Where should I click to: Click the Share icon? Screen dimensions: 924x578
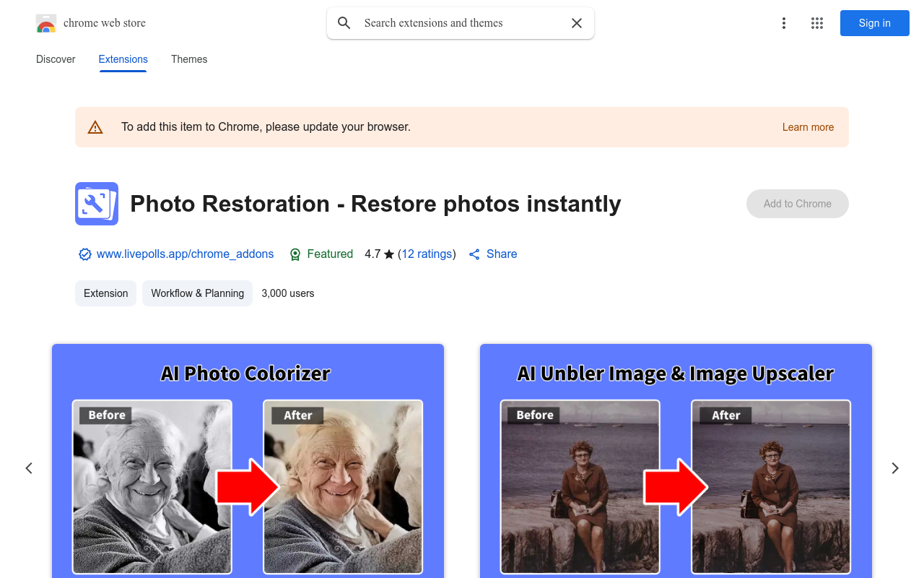tap(474, 254)
